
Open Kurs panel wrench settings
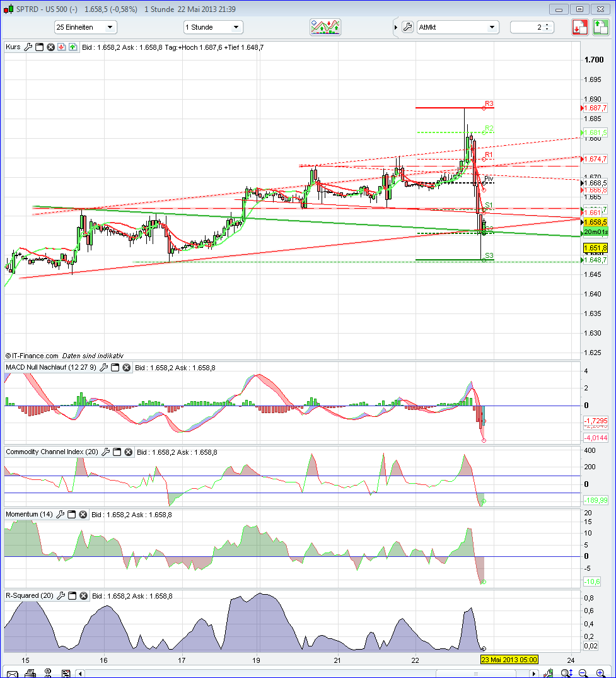tap(28, 47)
